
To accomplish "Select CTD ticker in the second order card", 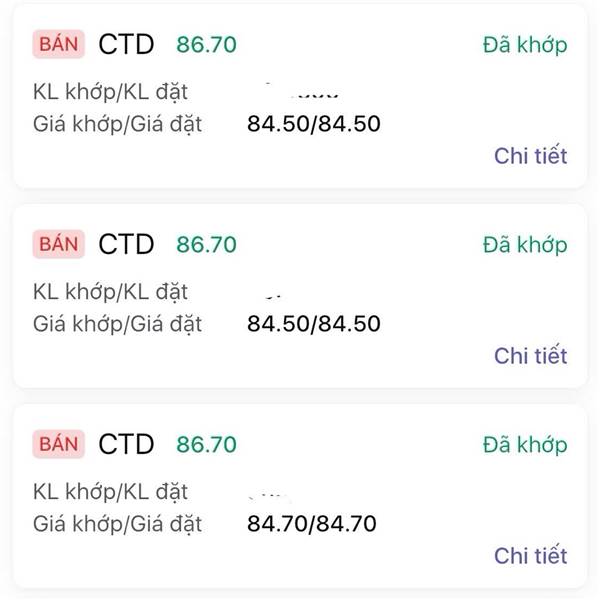I will (126, 245).
